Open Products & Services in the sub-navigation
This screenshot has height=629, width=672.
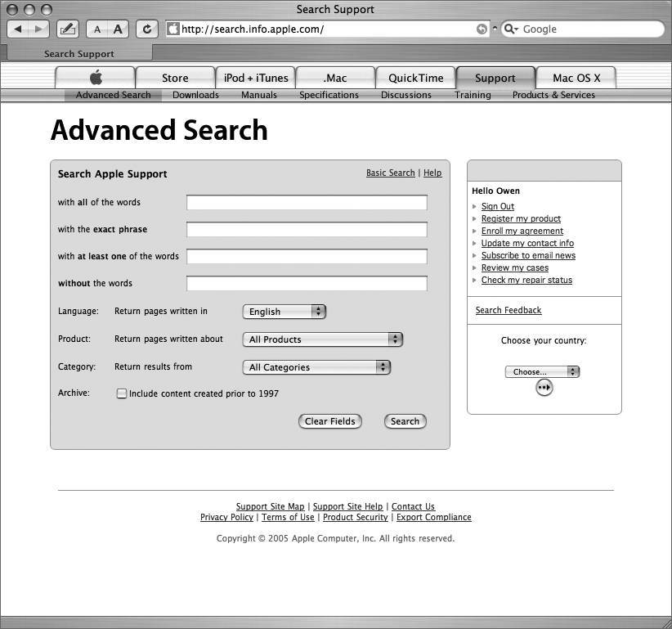(x=553, y=95)
